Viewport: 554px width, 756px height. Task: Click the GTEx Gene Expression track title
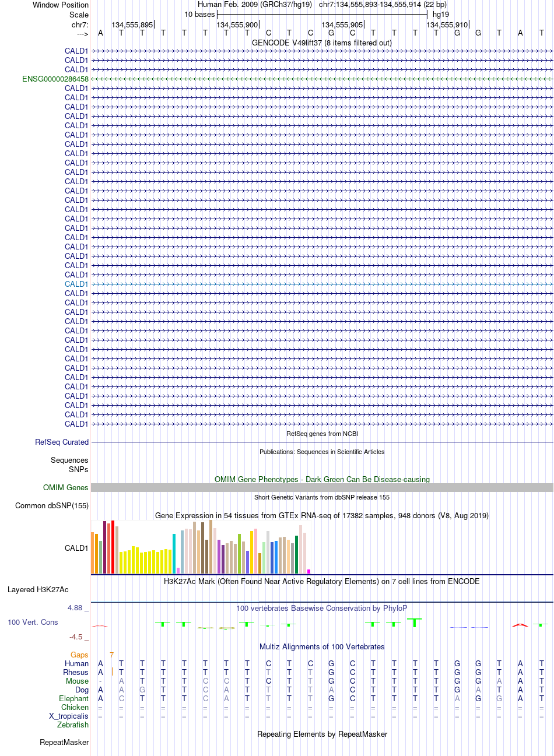click(x=322, y=515)
